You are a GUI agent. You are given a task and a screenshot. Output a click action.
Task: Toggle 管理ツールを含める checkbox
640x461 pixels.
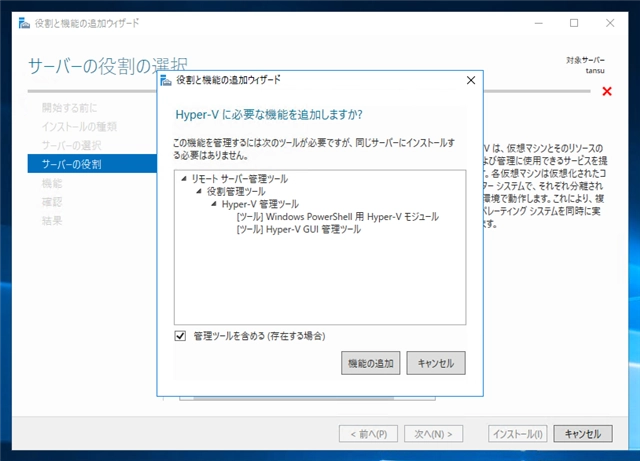pos(180,336)
